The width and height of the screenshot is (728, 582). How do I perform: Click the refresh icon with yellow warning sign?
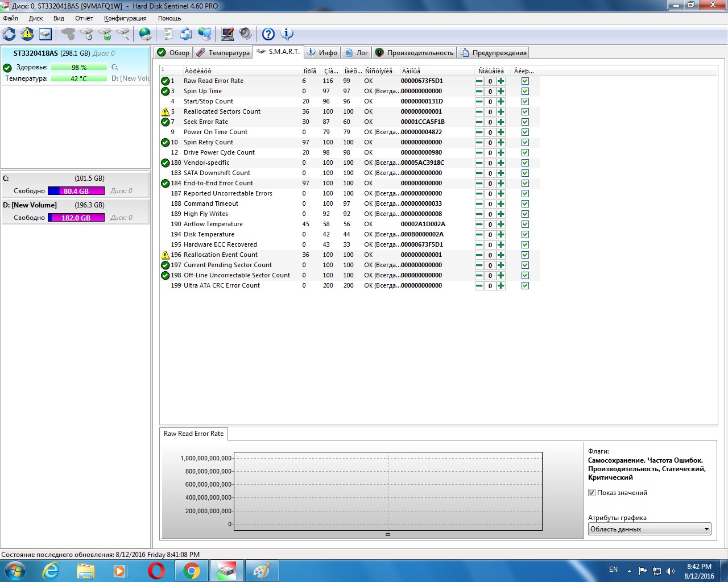click(x=27, y=34)
